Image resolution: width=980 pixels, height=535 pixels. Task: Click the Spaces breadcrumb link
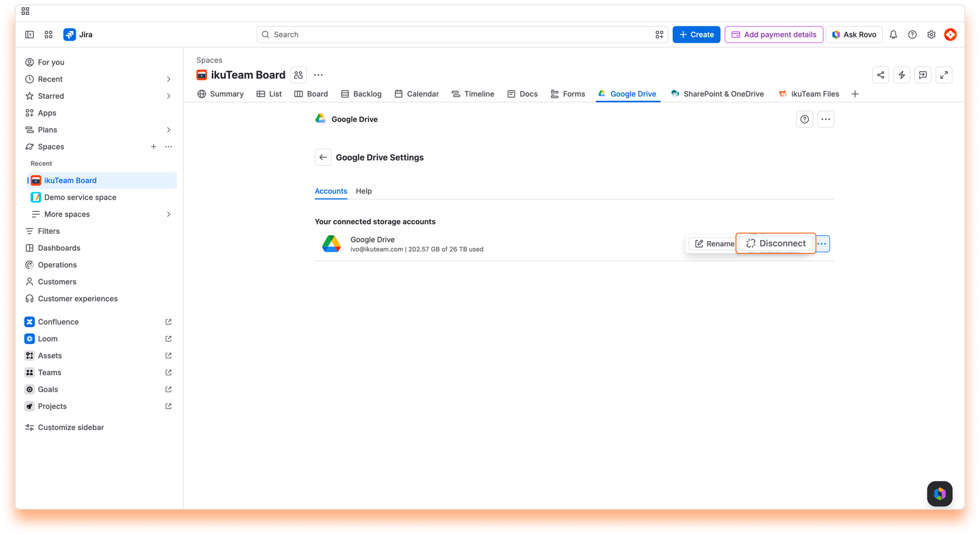click(x=209, y=60)
